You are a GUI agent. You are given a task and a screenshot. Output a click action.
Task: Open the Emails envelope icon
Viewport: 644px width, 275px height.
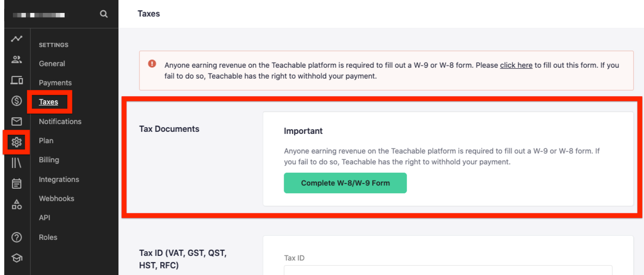(17, 121)
